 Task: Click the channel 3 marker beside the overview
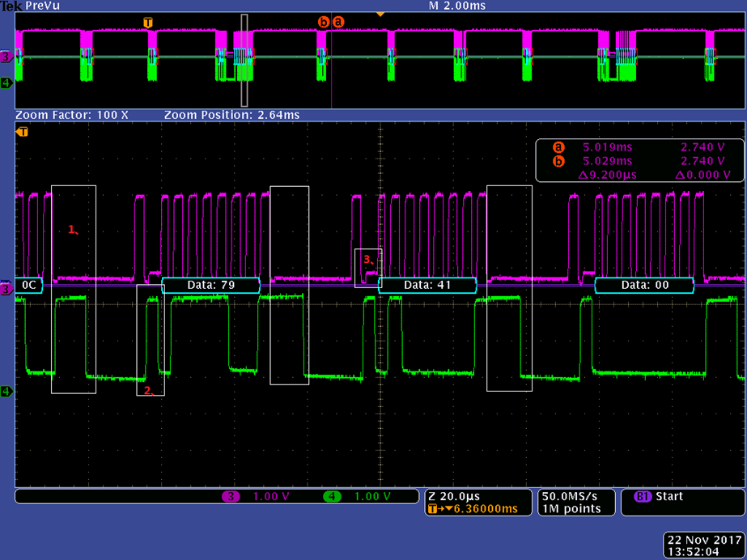(x=6, y=57)
